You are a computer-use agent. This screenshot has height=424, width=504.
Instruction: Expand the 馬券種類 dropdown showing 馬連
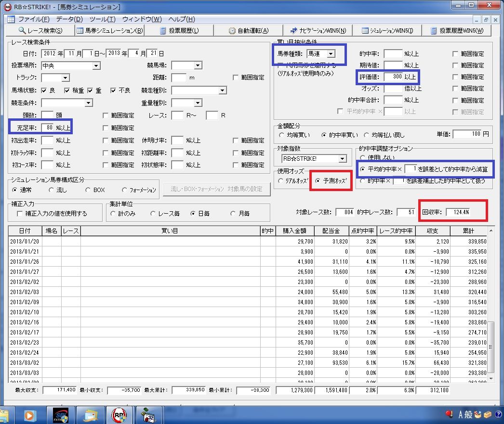(x=331, y=53)
